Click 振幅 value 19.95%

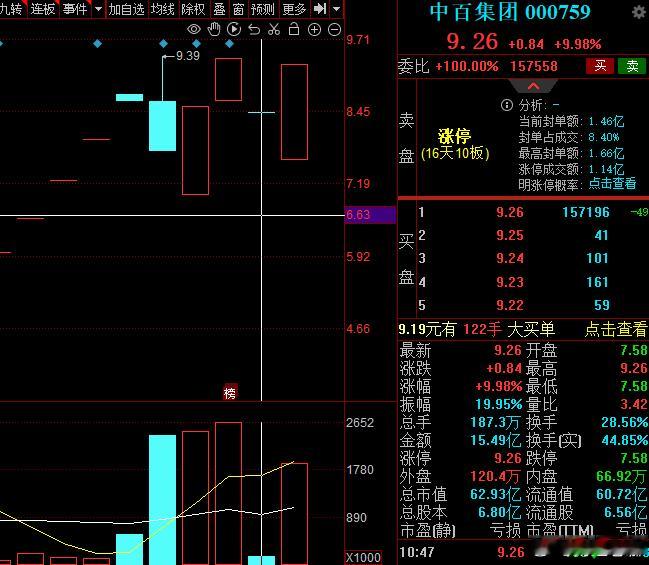499,404
